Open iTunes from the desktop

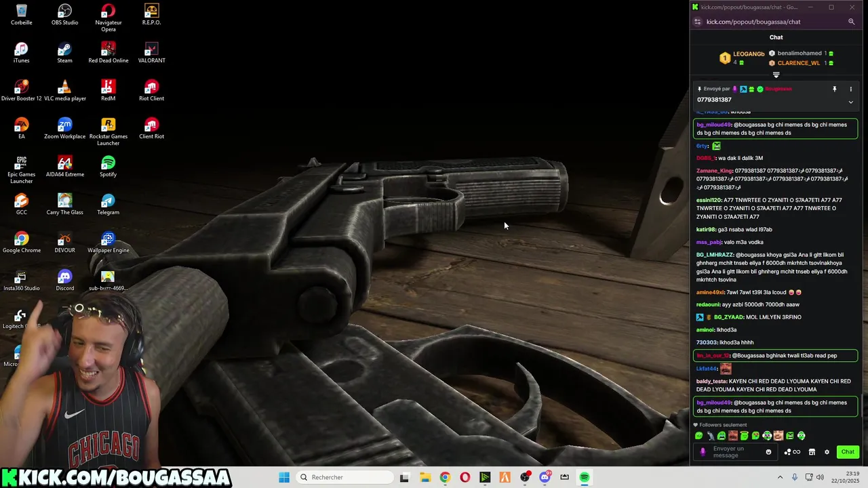(22, 52)
